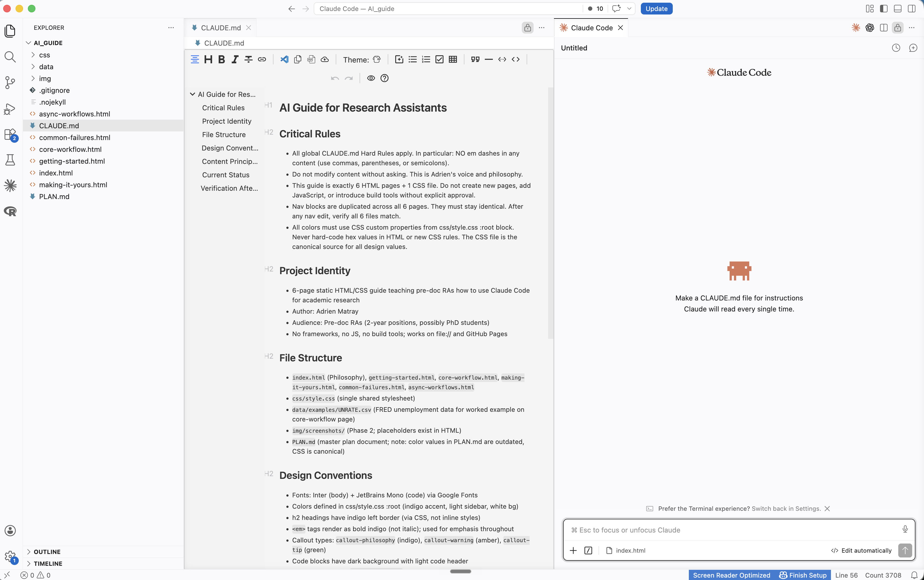Open the Claude Code starburst activity bar icon

pyautogui.click(x=10, y=186)
